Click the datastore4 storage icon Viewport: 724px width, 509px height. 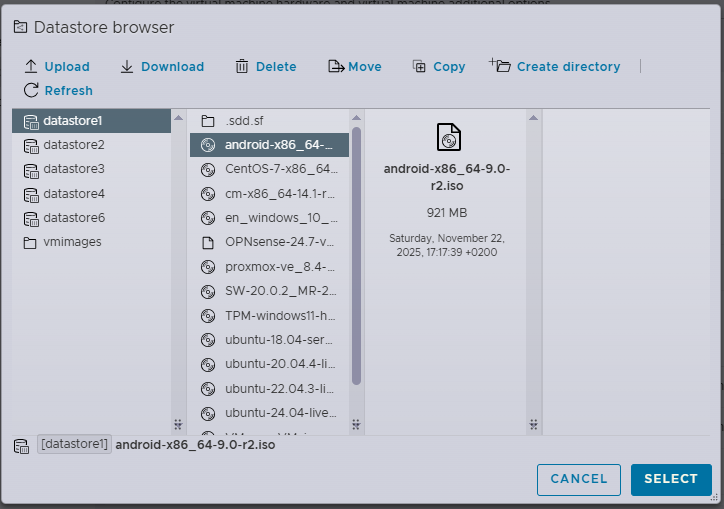[31, 195]
